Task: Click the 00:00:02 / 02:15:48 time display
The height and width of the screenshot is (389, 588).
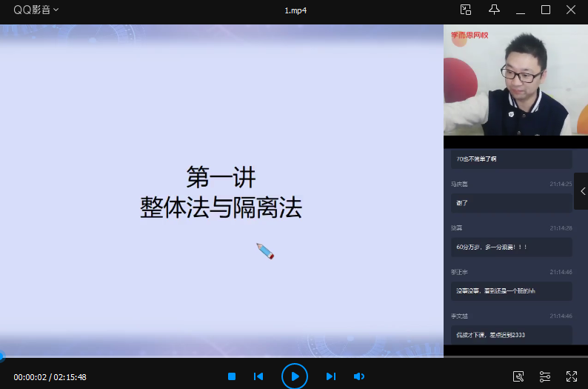Action: click(50, 377)
